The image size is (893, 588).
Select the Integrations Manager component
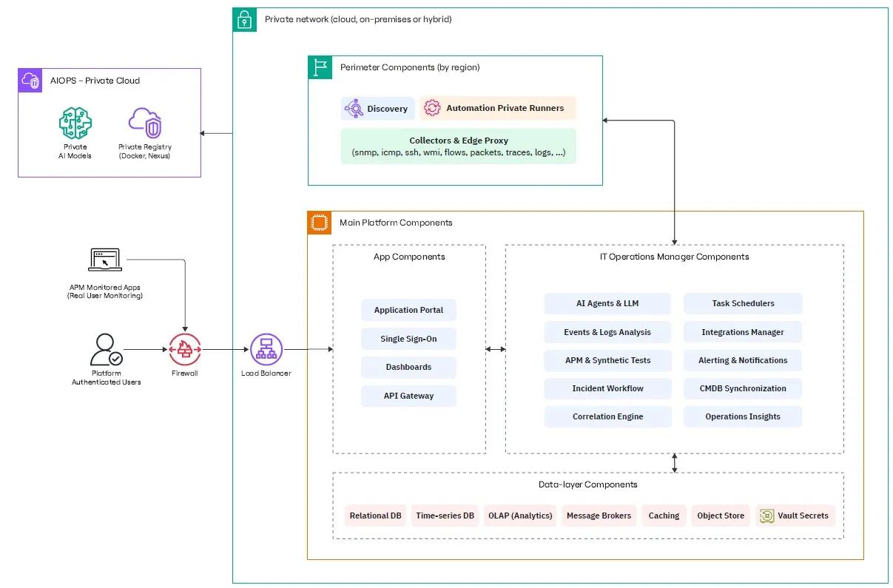[x=743, y=332]
